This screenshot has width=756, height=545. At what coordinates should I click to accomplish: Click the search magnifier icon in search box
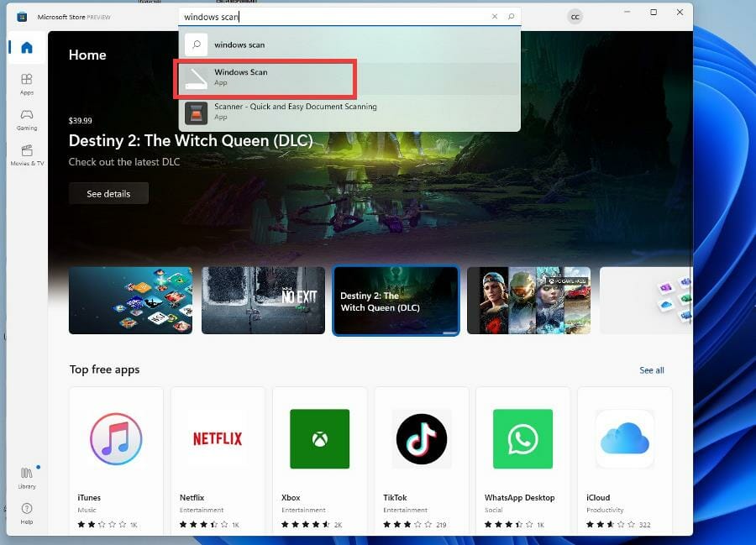click(x=511, y=17)
